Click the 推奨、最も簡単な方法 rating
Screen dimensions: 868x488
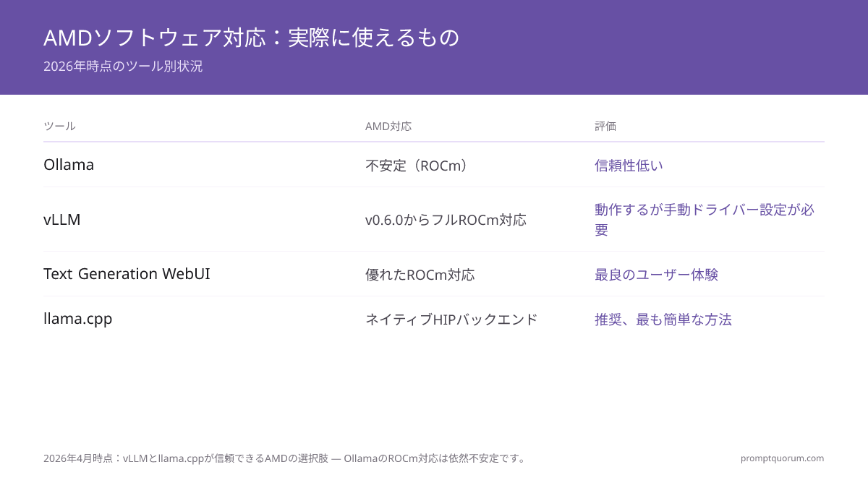[663, 320]
